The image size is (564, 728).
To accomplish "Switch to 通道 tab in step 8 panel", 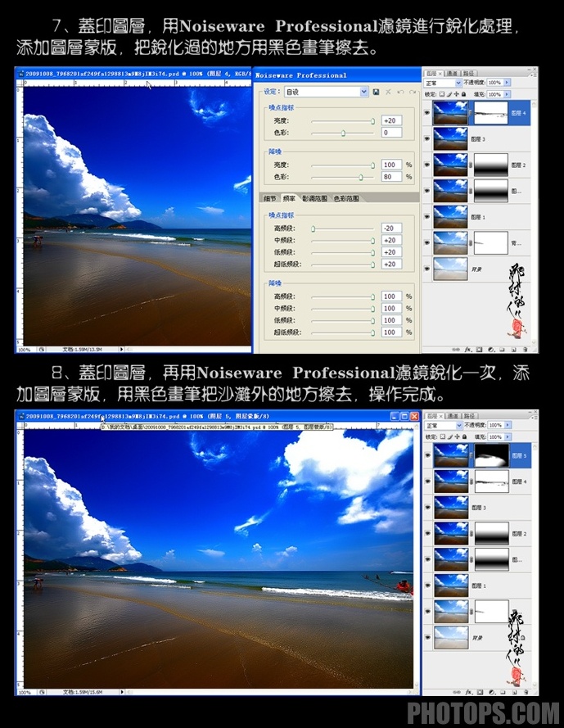I will [x=452, y=416].
